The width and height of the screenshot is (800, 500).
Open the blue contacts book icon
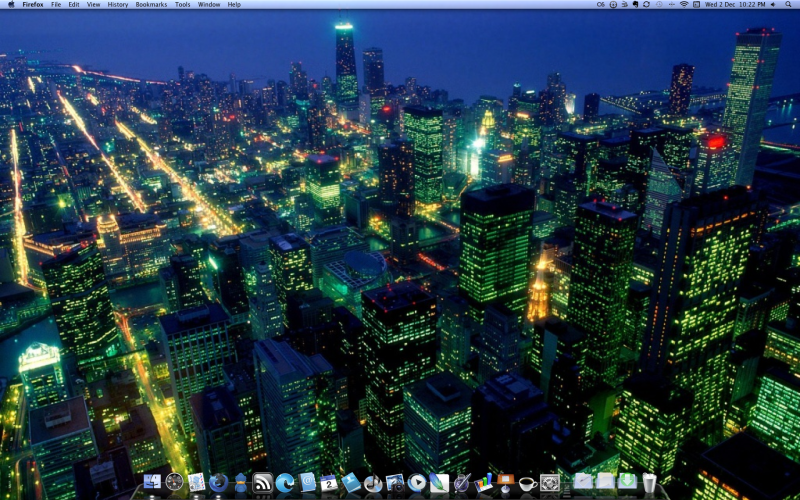point(351,482)
